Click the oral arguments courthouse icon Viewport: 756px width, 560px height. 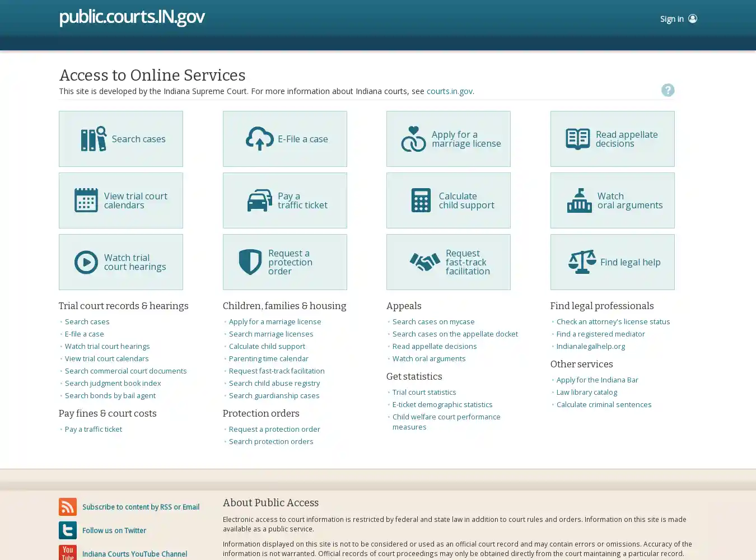(580, 200)
